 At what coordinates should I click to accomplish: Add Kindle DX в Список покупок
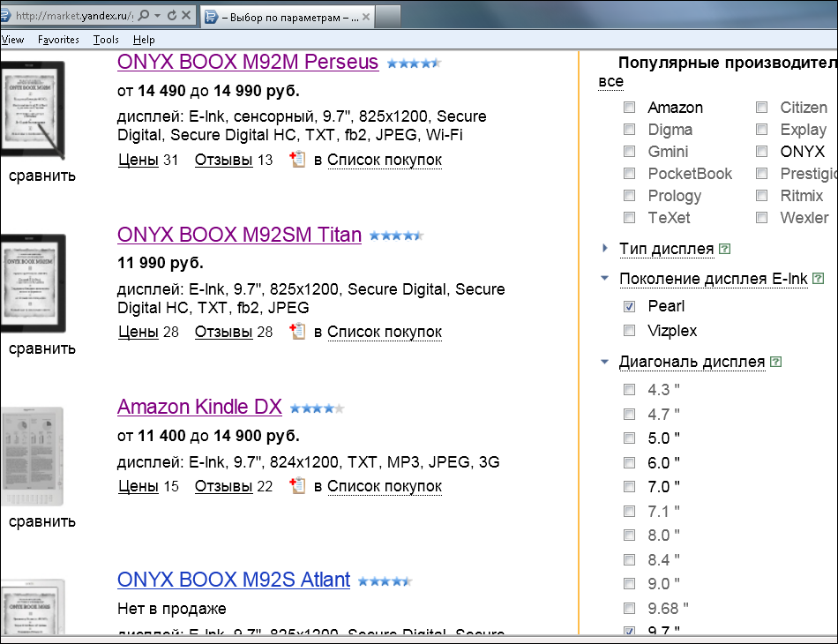(x=385, y=486)
